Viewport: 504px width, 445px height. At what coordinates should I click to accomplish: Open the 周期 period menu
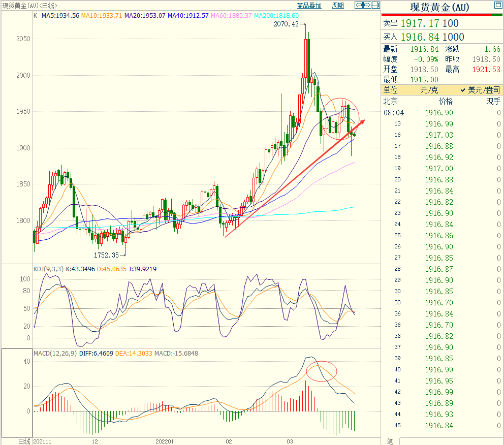[338, 6]
